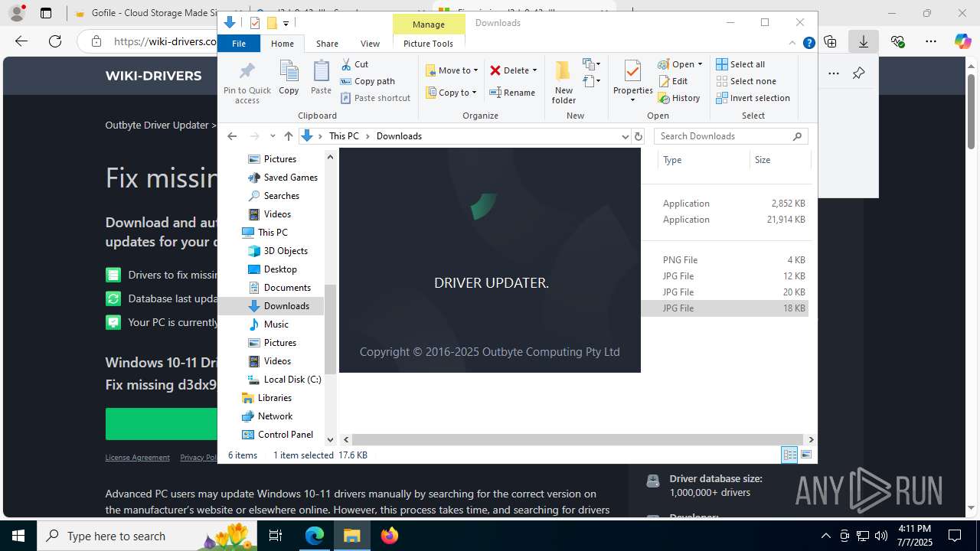Open Explorer ribbon Help question mark
Viewport: 980px width, 551px height.
tap(808, 43)
